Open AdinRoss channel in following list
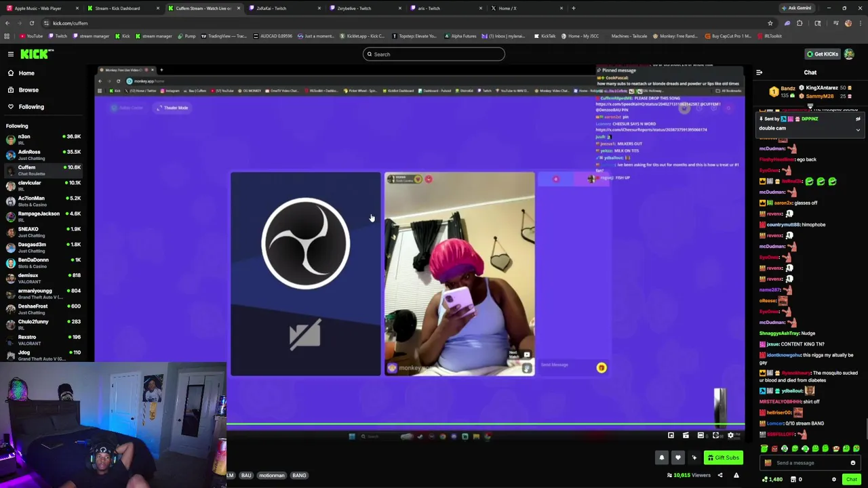This screenshot has width=868, height=488. click(x=43, y=155)
